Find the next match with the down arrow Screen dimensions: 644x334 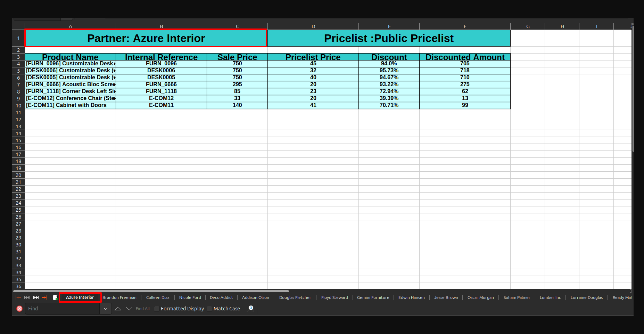[129, 309]
